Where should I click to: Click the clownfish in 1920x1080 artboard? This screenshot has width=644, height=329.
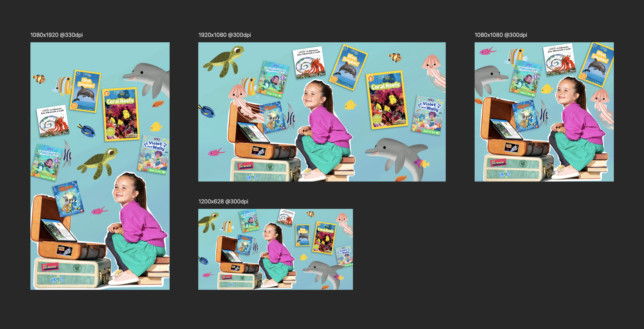pyautogui.click(x=395, y=57)
